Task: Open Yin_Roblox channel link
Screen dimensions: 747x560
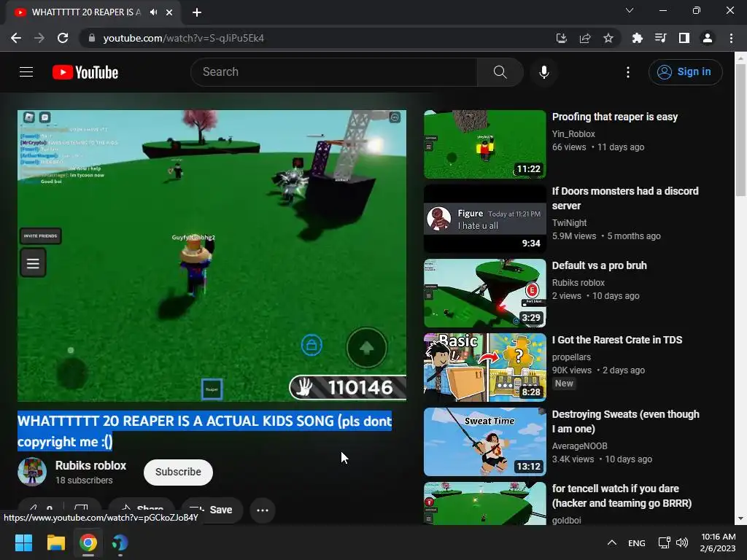Action: pos(573,134)
